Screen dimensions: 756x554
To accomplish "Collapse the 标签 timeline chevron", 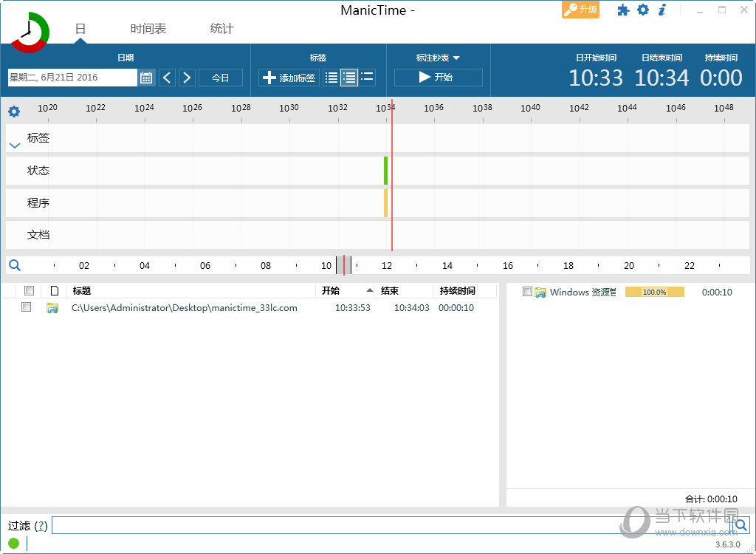I will tap(15, 146).
